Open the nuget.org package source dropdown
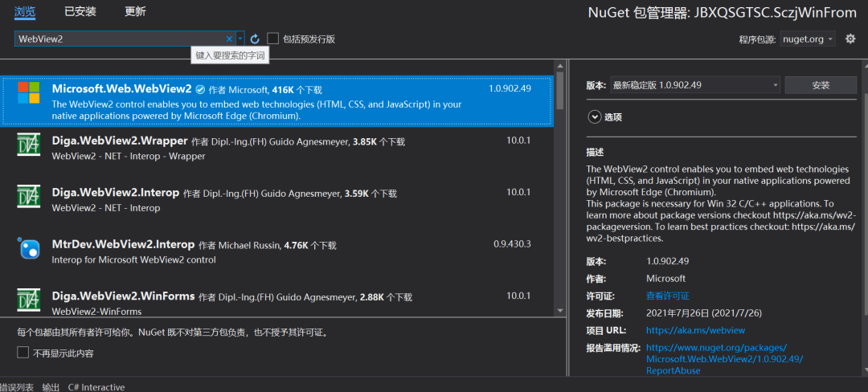The height and width of the screenshot is (392, 868). pyautogui.click(x=808, y=39)
